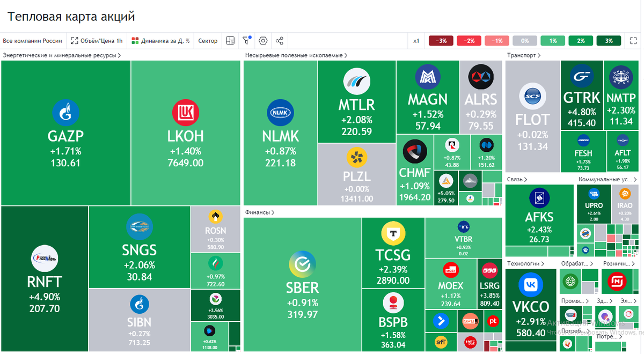
Task: Click the Surgutneftegas logo in SNGS tile
Action: pos(140,227)
